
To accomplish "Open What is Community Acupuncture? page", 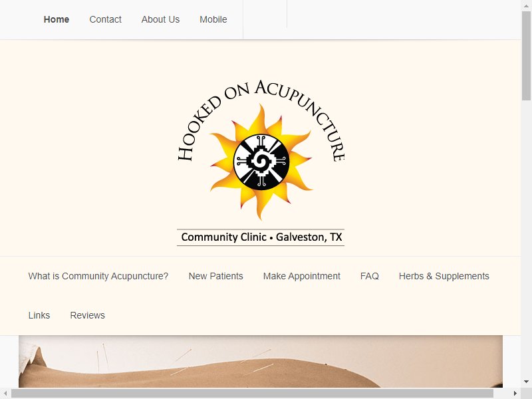I will click(x=98, y=276).
